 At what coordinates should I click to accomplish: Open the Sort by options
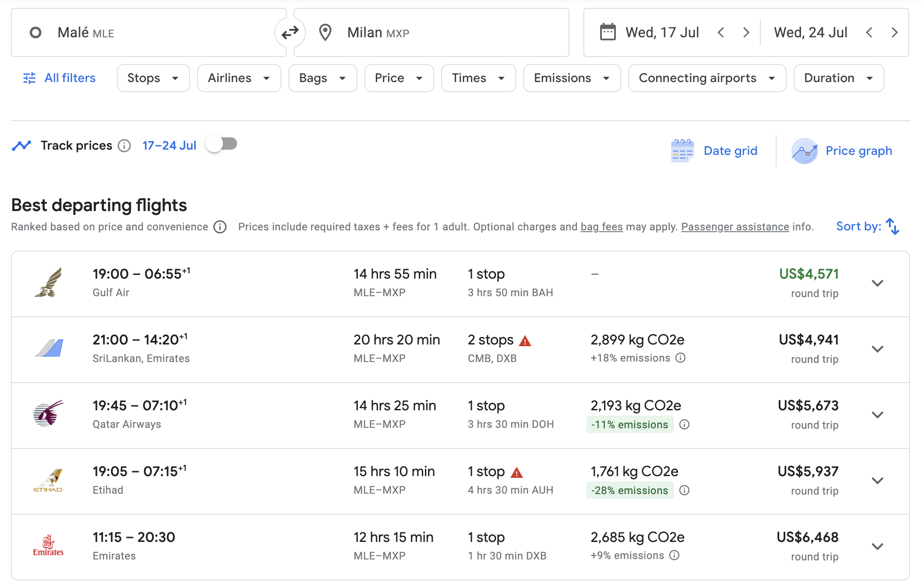coord(868,226)
